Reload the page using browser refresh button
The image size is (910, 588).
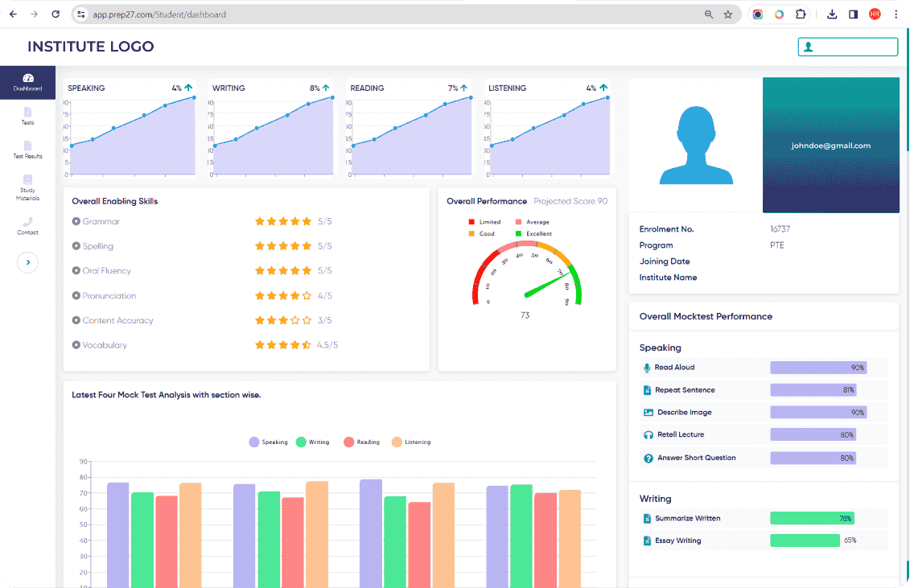[55, 14]
